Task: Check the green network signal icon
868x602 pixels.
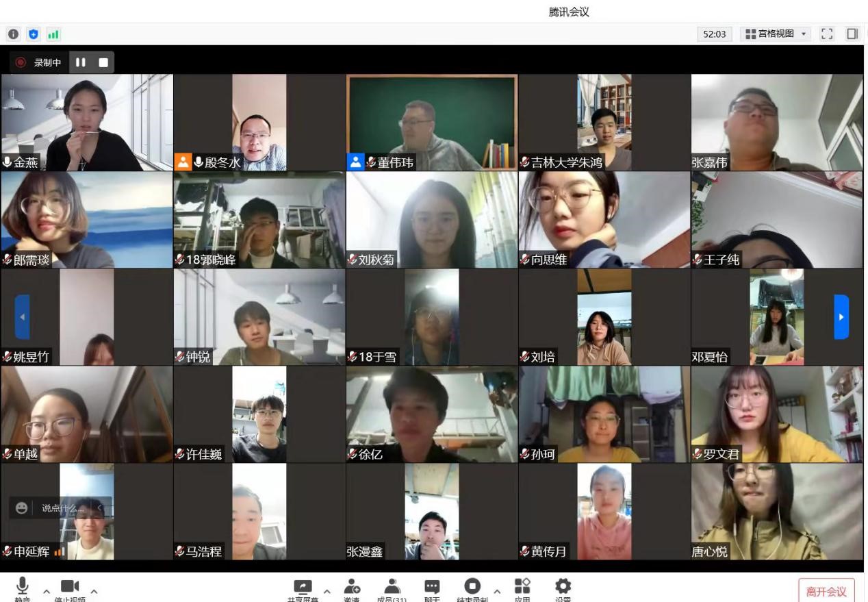Action: [x=53, y=34]
